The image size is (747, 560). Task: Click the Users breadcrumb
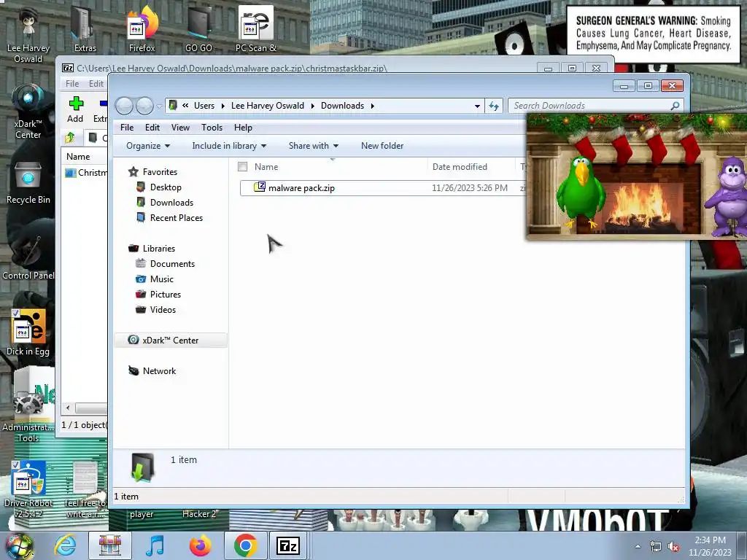204,106
